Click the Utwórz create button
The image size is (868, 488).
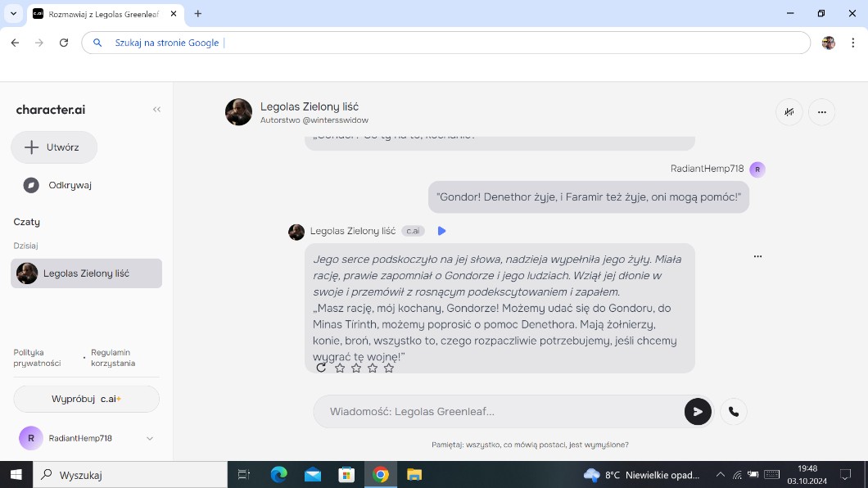(x=54, y=147)
